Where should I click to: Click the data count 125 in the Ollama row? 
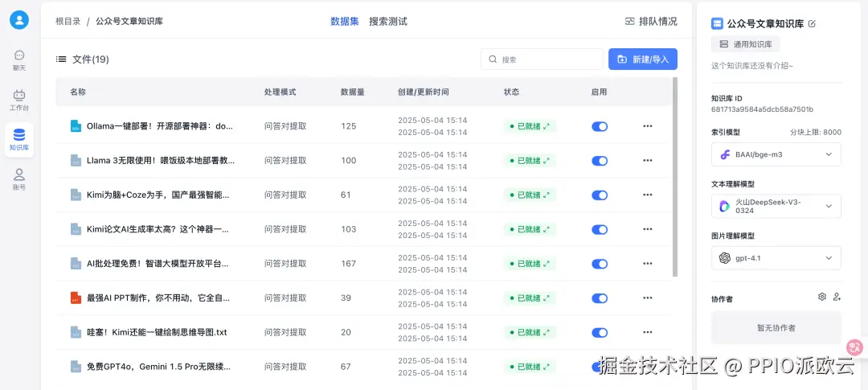coord(348,126)
